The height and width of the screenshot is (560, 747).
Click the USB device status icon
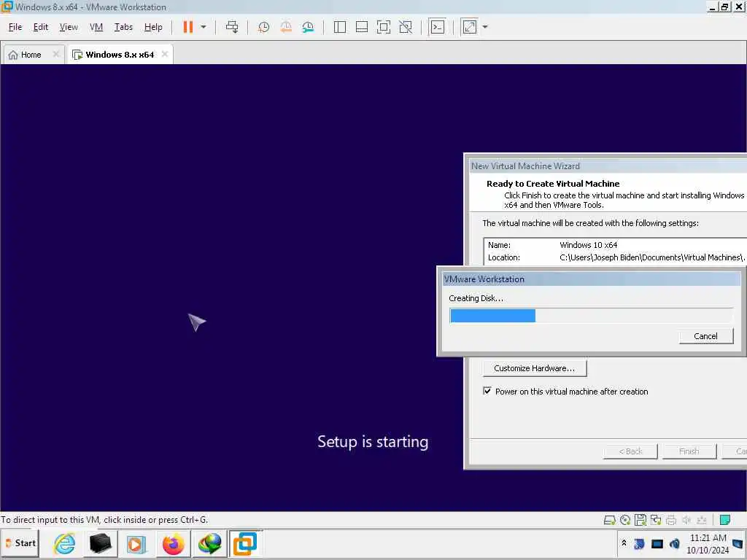pyautogui.click(x=702, y=520)
